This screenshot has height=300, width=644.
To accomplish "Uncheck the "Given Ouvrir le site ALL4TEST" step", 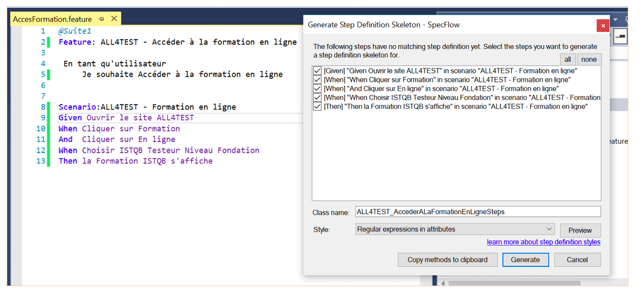I will [x=317, y=71].
